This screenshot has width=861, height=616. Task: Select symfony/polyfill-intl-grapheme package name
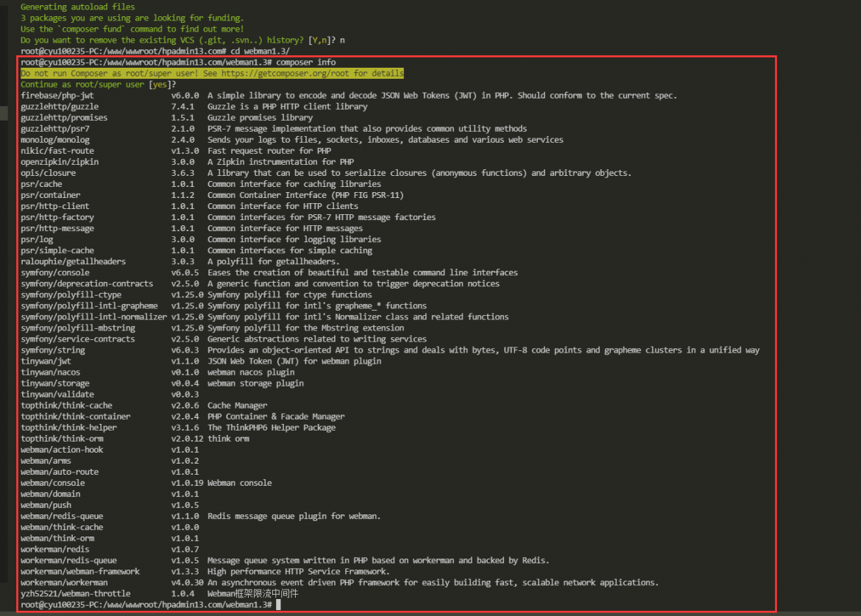click(89, 306)
